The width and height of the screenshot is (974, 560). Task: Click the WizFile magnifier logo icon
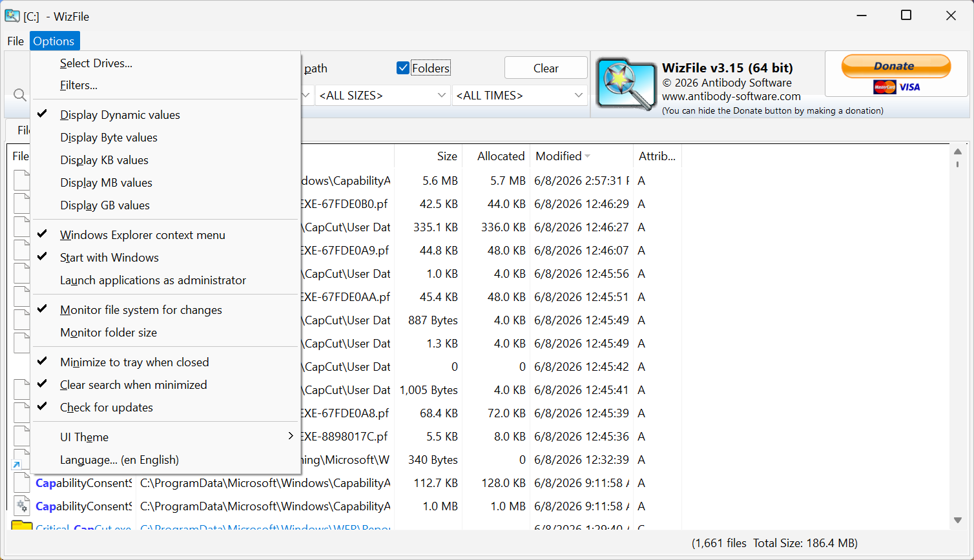(x=626, y=84)
